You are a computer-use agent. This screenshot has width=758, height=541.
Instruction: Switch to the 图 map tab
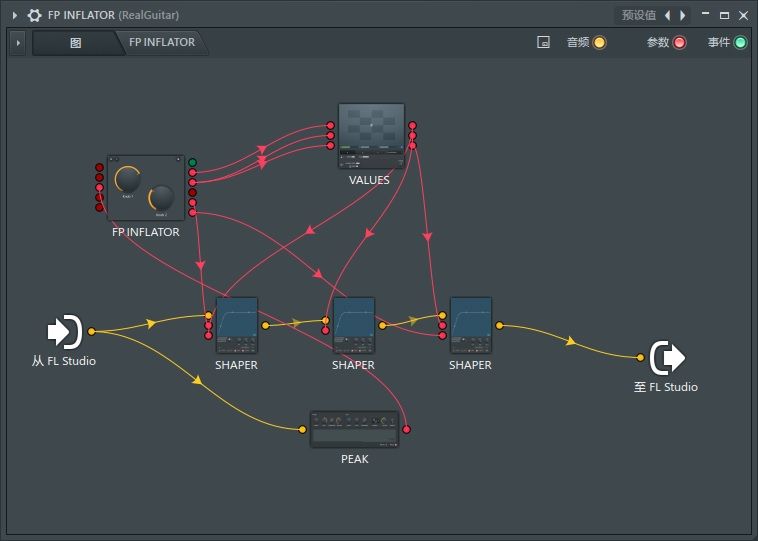pyautogui.click(x=75, y=43)
